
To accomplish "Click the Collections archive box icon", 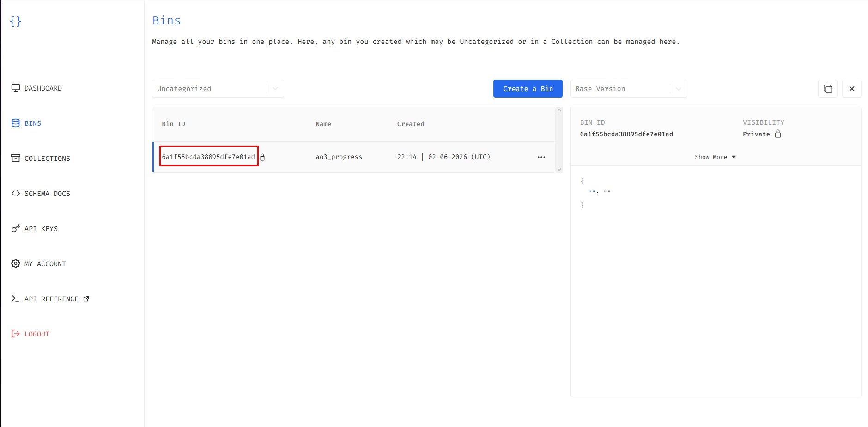I will pos(16,158).
